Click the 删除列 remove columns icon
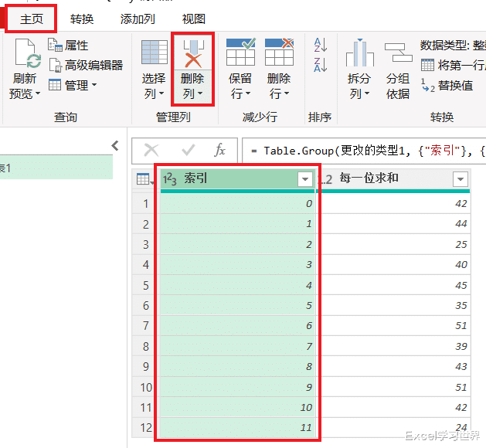 click(x=193, y=53)
